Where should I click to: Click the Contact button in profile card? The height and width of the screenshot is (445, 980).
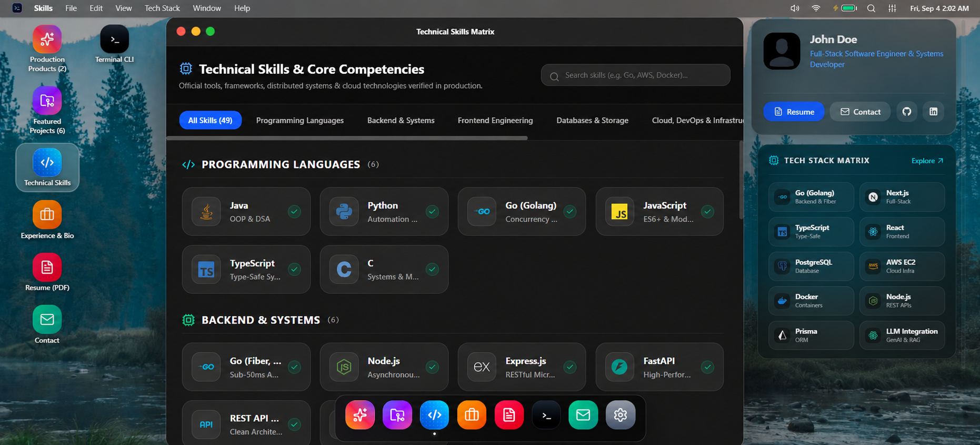pos(860,112)
